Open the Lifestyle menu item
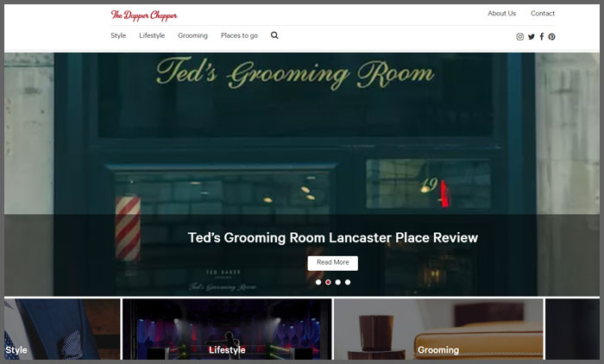 [x=152, y=35]
